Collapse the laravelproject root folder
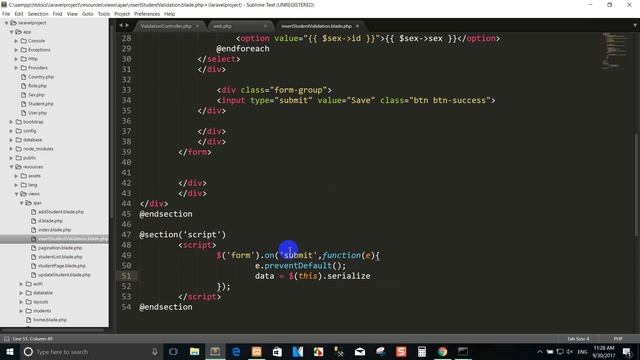 pyautogui.click(x=7, y=23)
